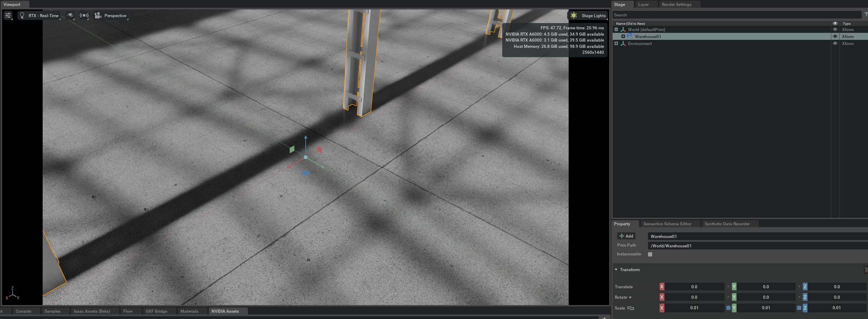The image size is (868, 319).
Task: Open the Materials tab at the bottom
Action: pyautogui.click(x=189, y=311)
